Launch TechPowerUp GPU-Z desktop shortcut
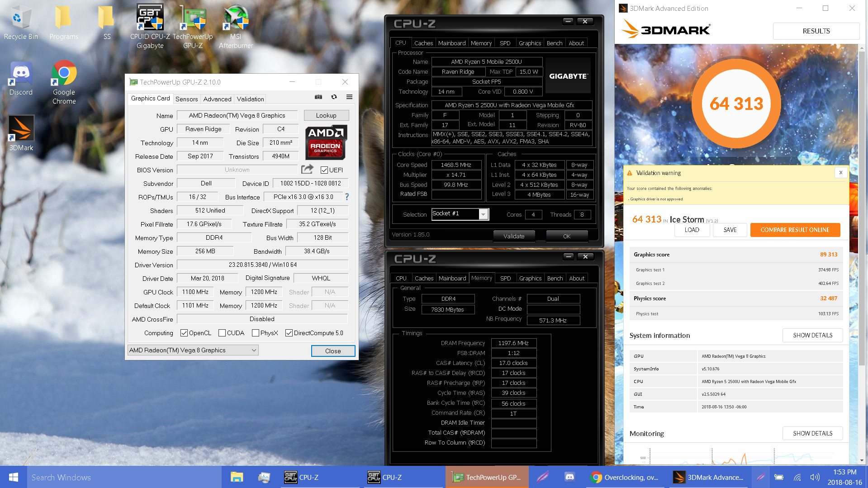Viewport: 868px width, 488px height. [193, 26]
